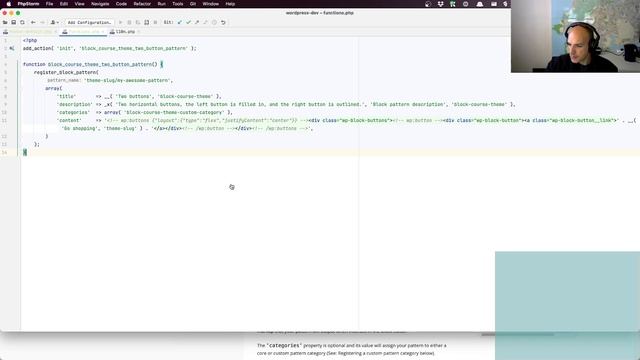Image resolution: width=640 pixels, height=360 pixels.
Task: Open the Git menu
Action: point(193,4)
